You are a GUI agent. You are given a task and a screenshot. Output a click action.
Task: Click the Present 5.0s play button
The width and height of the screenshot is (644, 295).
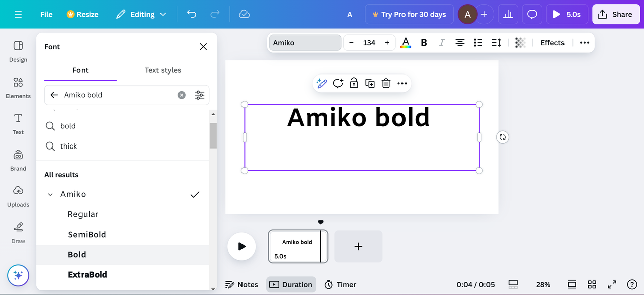coord(567,14)
